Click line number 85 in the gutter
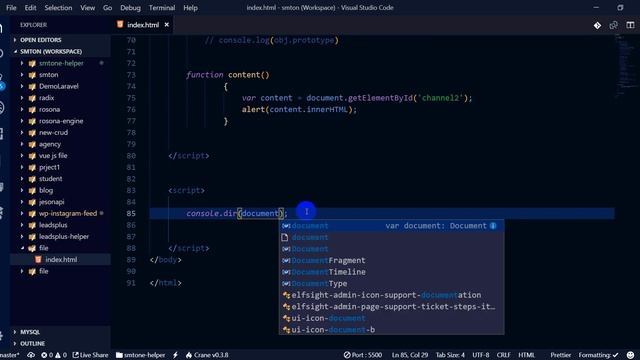Image resolution: width=640 pixels, height=360 pixels. pos(131,213)
